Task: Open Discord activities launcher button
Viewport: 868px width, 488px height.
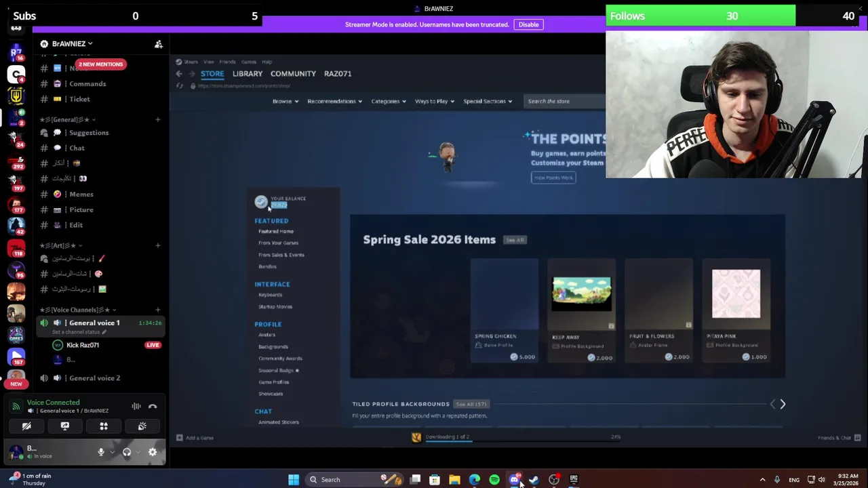Action: point(104,426)
